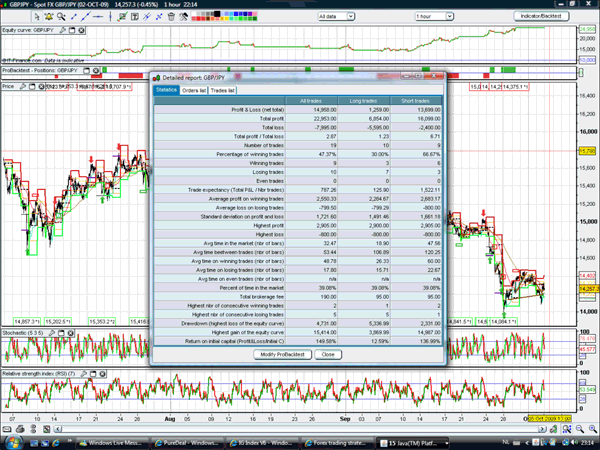The image size is (600, 450).
Task: Pick the chart tool with green line
Action: pyautogui.click(x=122, y=16)
